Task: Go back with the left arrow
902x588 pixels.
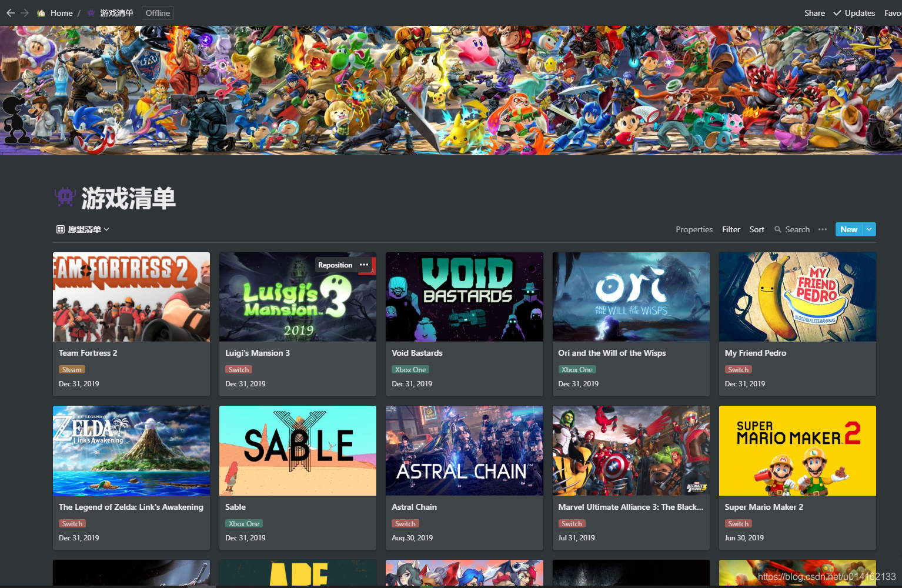Action: (x=11, y=13)
